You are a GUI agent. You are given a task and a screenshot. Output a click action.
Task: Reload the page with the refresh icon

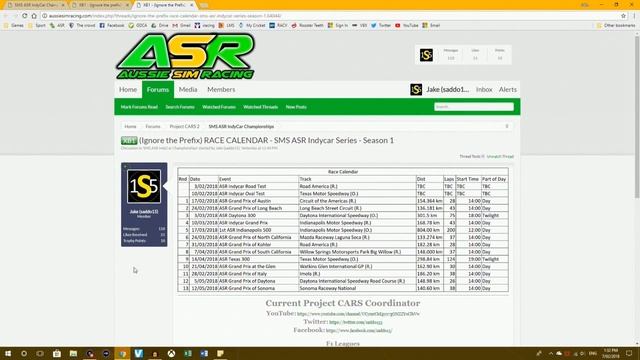point(24,16)
